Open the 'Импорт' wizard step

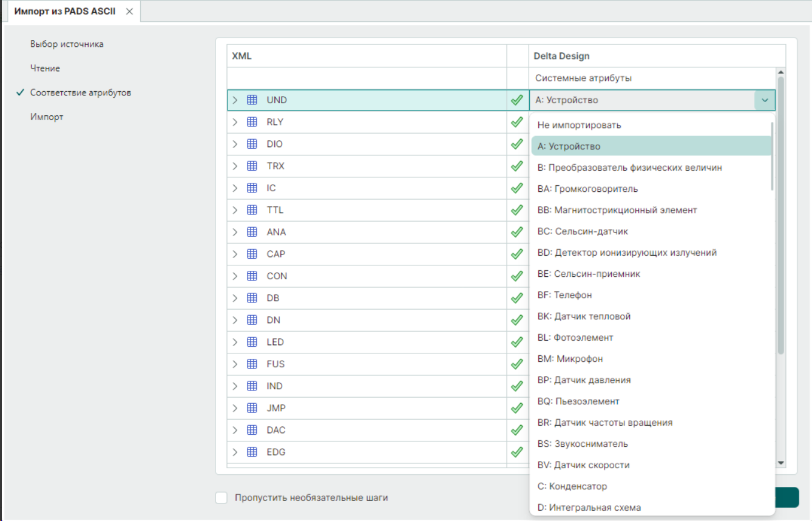(x=47, y=117)
